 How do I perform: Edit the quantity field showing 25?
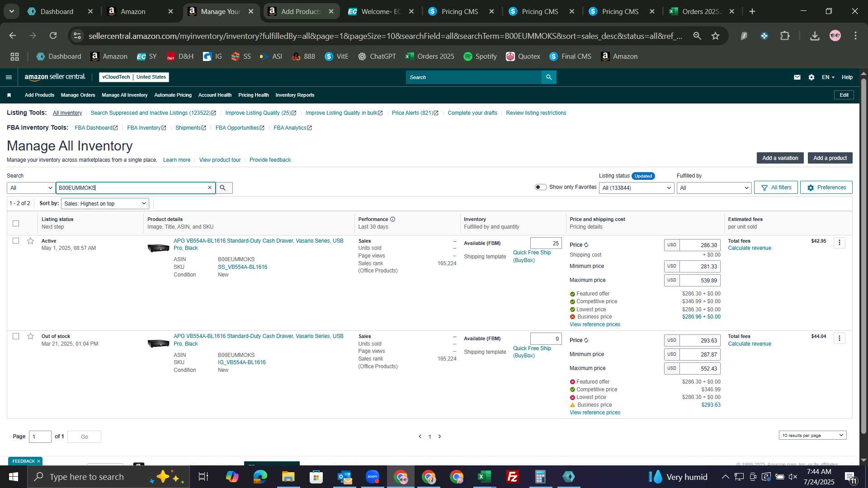[546, 243]
